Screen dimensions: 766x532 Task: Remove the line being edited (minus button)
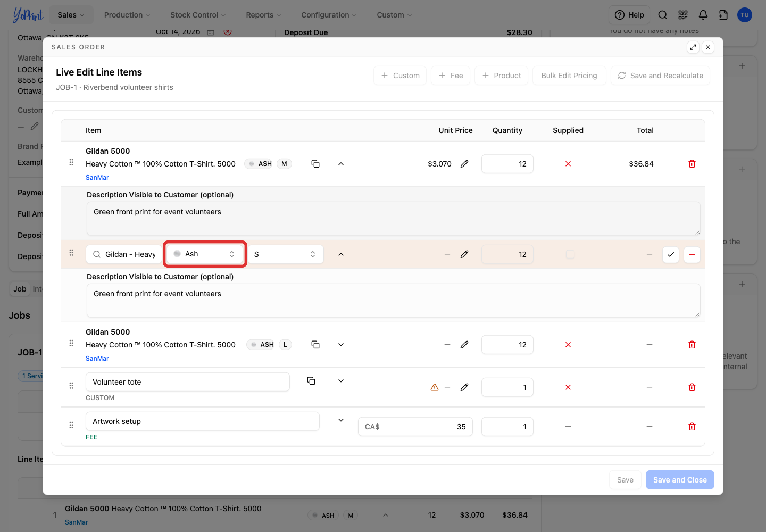pos(692,254)
